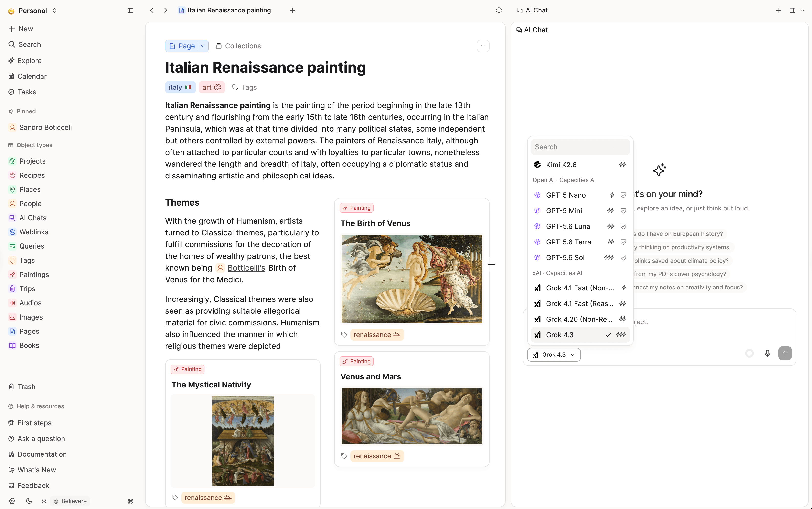Select the checked Grok 4.3 model
This screenshot has height=509, width=812.
(x=580, y=335)
